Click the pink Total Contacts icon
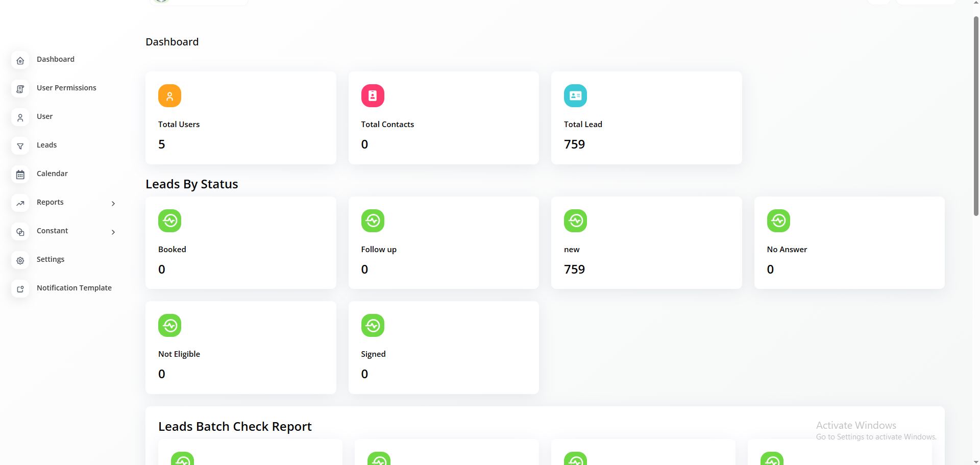 click(x=373, y=96)
